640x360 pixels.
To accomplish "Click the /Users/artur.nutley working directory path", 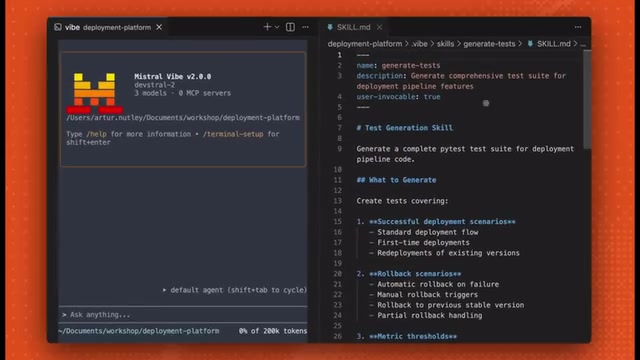I will click(183, 118).
